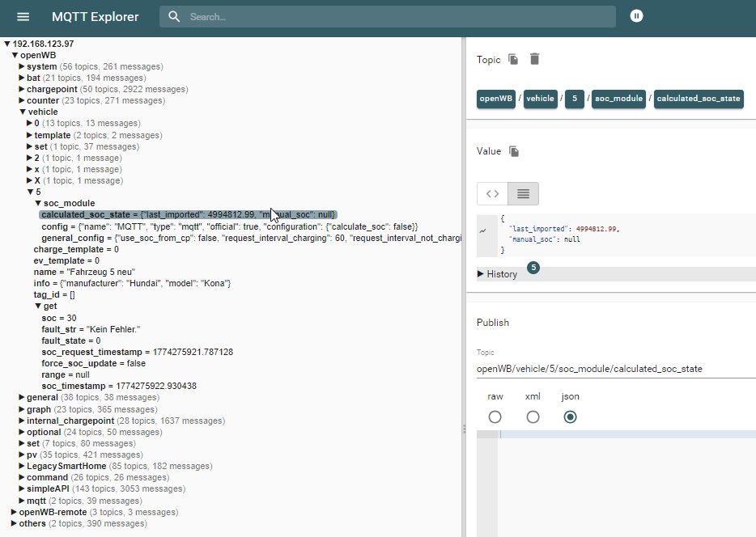Collapse the vehicle topic tree
The height and width of the screenshot is (537, 756).
point(23,112)
